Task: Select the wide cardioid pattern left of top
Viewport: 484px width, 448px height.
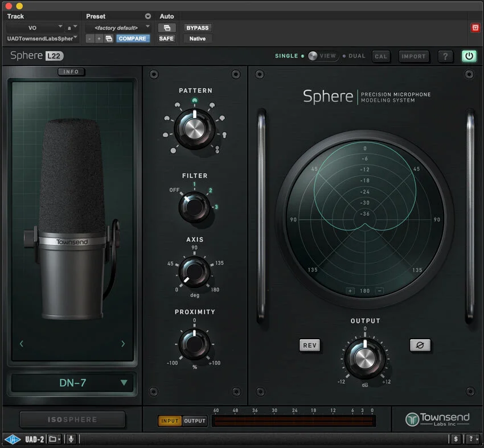Action: [x=177, y=105]
